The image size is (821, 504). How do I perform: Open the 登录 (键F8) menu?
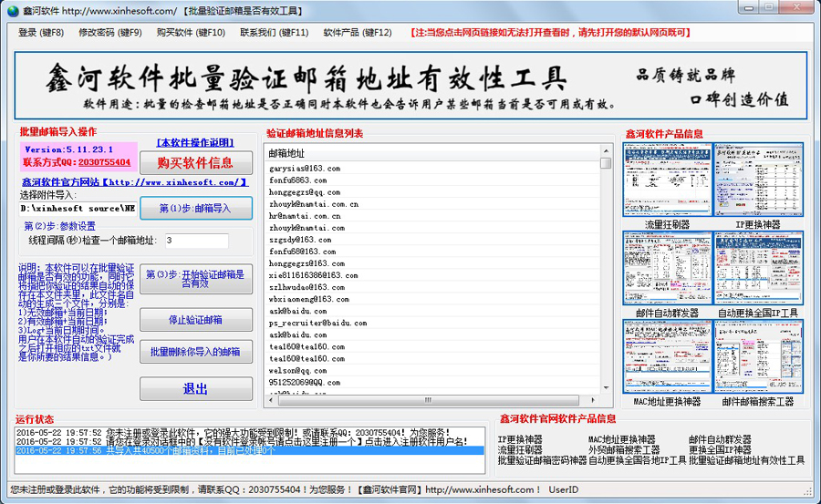[x=41, y=32]
